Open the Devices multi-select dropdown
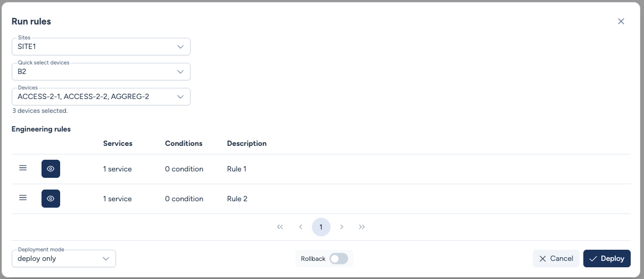The width and height of the screenshot is (644, 279). click(101, 97)
